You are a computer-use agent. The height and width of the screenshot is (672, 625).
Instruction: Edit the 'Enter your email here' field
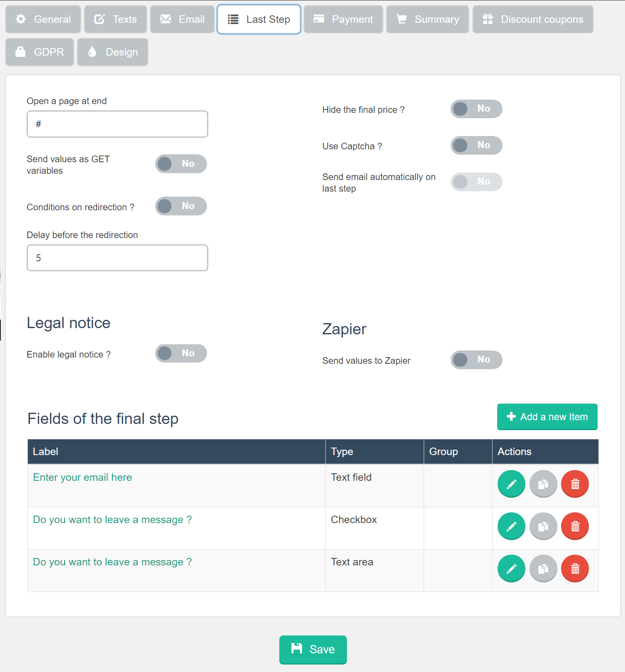click(511, 484)
